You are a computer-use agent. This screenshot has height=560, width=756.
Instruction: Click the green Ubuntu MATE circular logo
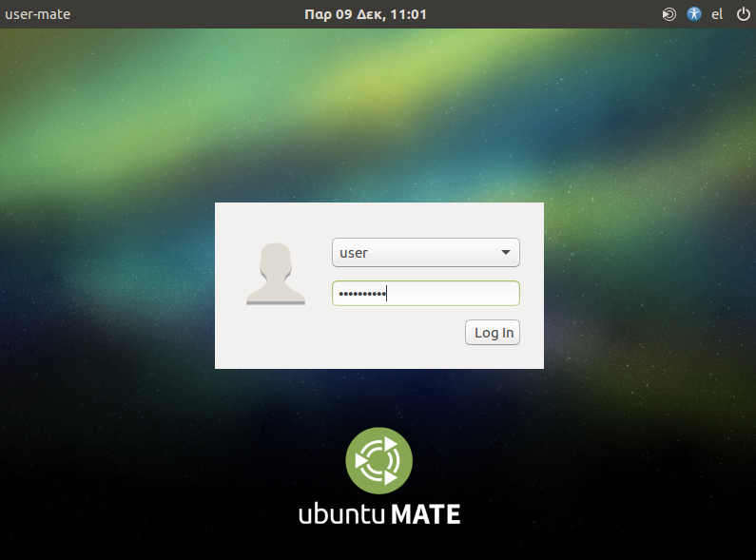coord(378,461)
